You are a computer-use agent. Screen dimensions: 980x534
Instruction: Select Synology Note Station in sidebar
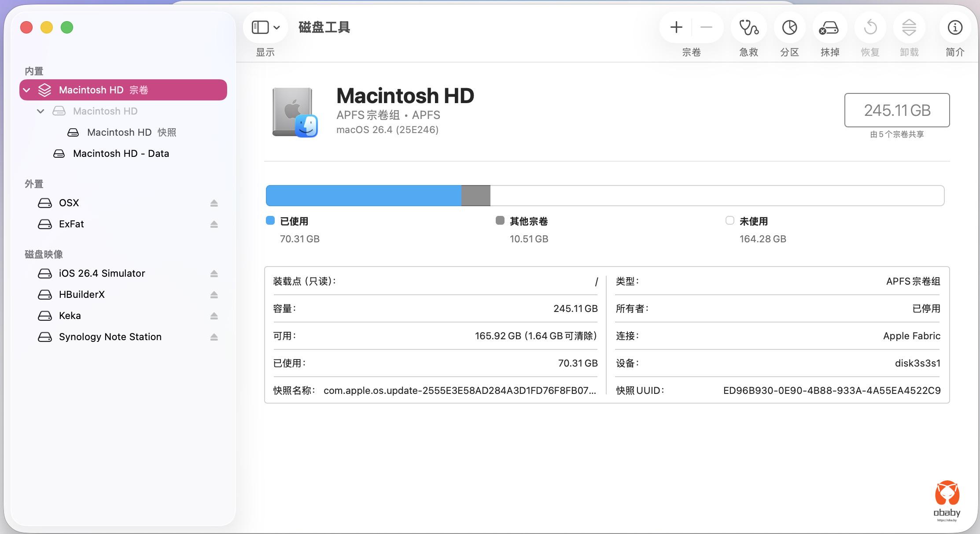(110, 337)
